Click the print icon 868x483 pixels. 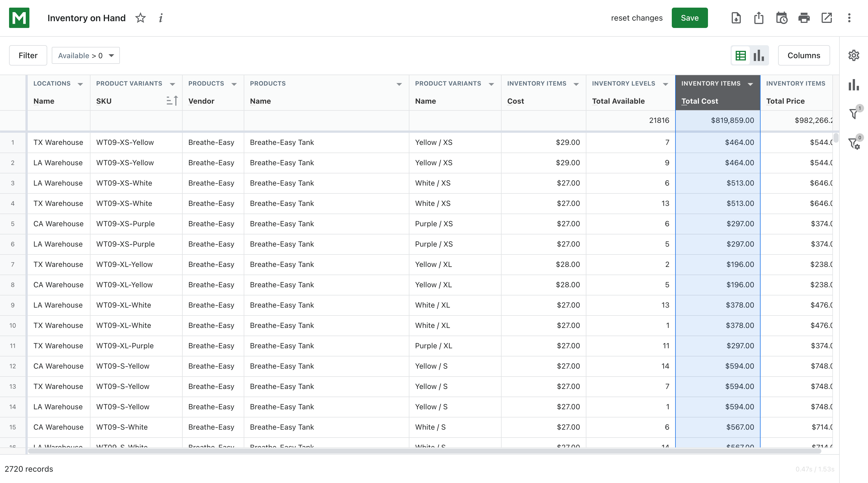[x=804, y=18]
